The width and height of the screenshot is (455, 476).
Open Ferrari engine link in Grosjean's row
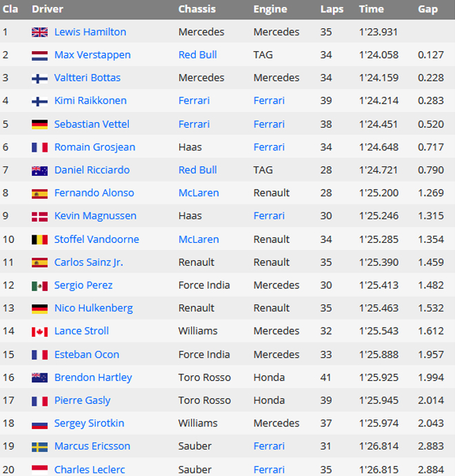coord(269,147)
